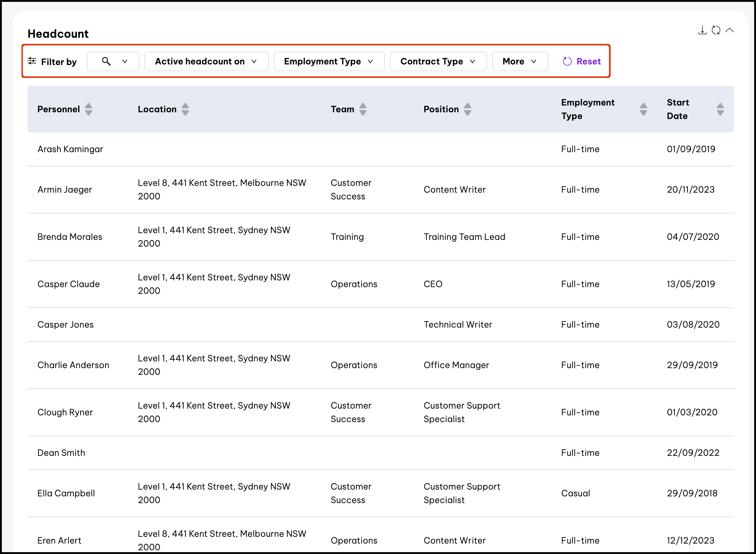Click Clough Ryner's Customer Support Specialist cell
This screenshot has width=756, height=554.
462,413
